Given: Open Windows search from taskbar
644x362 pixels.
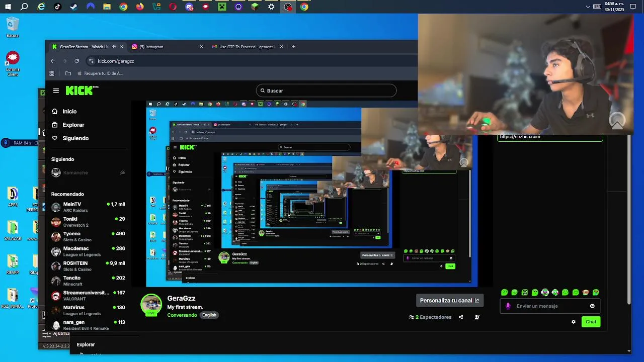Looking at the screenshot, I should [x=24, y=7].
